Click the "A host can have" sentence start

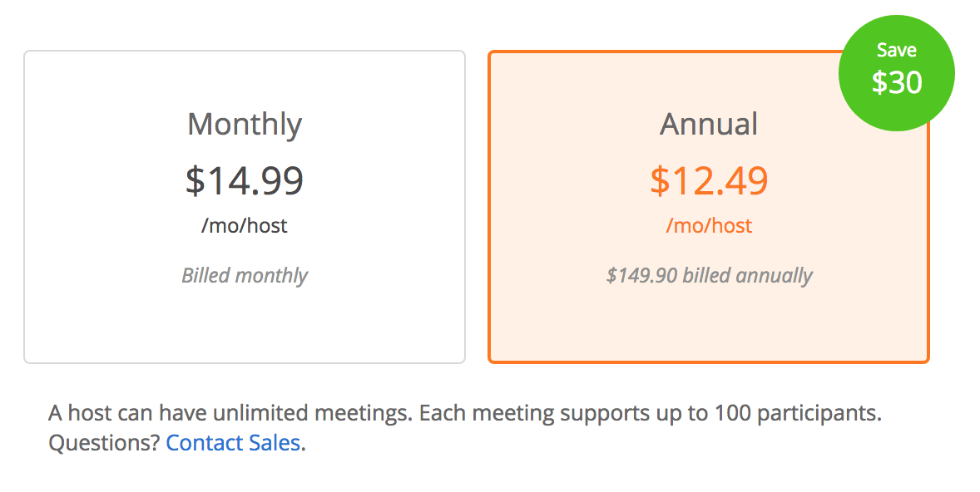click(101, 413)
